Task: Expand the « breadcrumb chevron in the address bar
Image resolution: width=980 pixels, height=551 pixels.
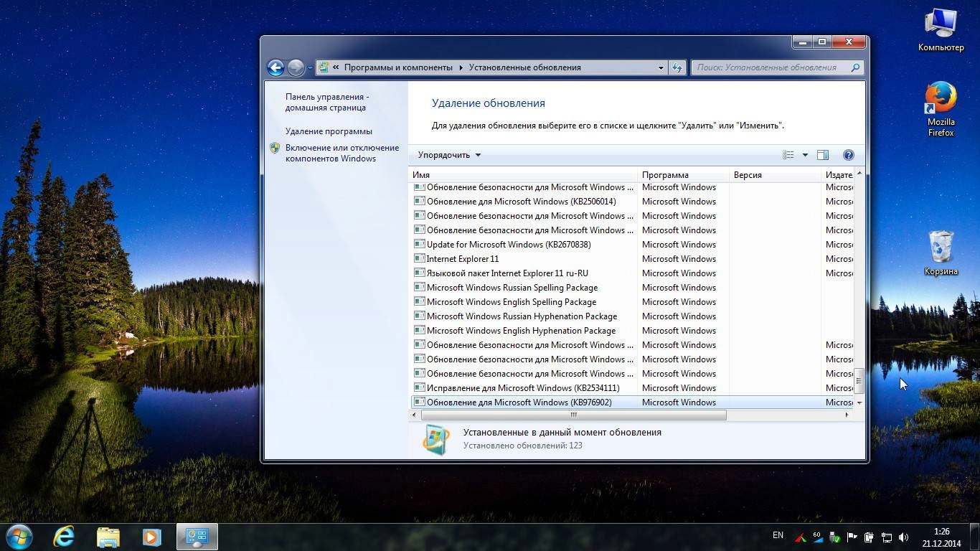Action: coord(336,67)
